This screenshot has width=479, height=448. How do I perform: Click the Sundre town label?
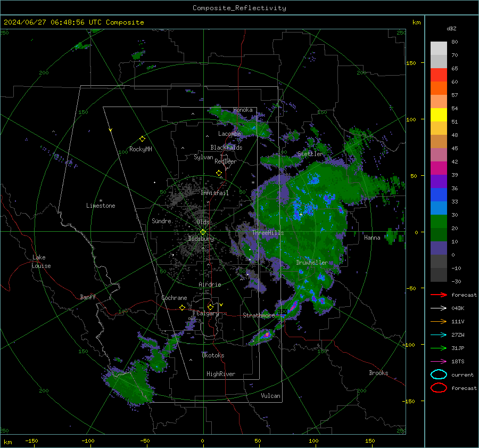click(x=161, y=221)
